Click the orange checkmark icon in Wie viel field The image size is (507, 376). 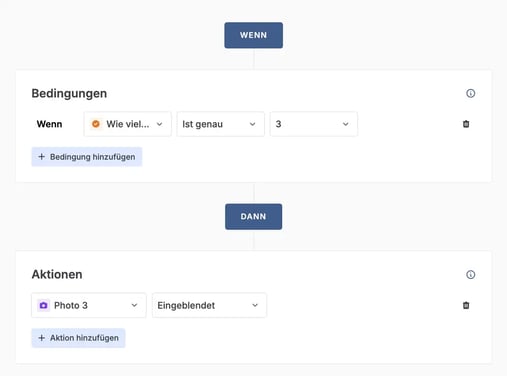(x=96, y=124)
